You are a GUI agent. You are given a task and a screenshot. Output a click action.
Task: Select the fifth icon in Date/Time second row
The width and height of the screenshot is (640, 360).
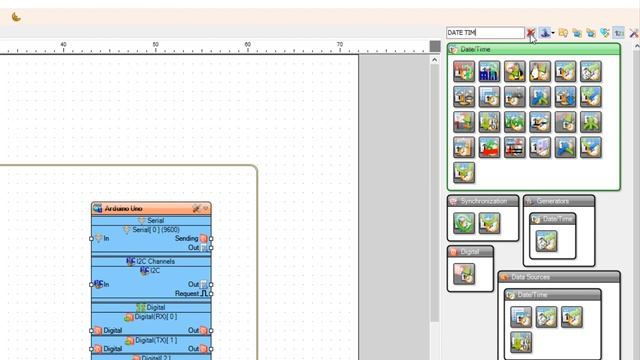tap(565, 97)
